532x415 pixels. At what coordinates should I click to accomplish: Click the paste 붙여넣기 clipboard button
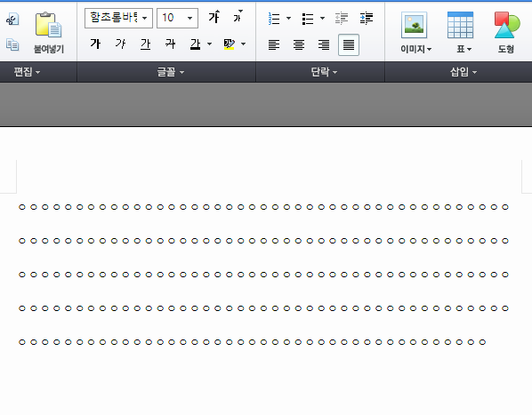pos(49,33)
